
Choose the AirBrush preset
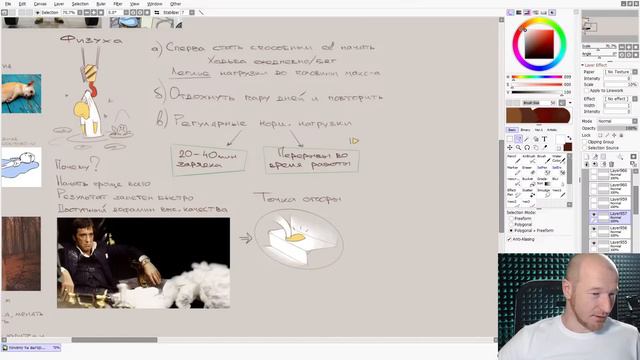pyautogui.click(x=529, y=160)
